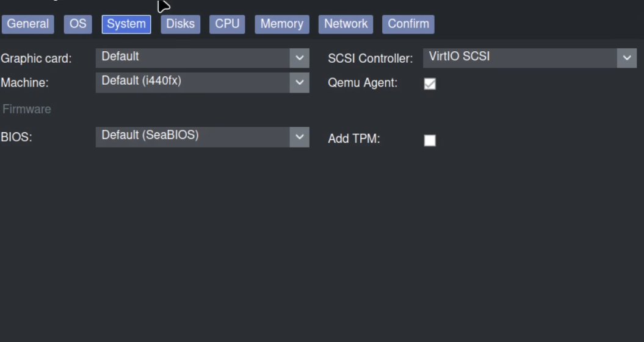Click the Machine dropdown arrow

click(299, 82)
